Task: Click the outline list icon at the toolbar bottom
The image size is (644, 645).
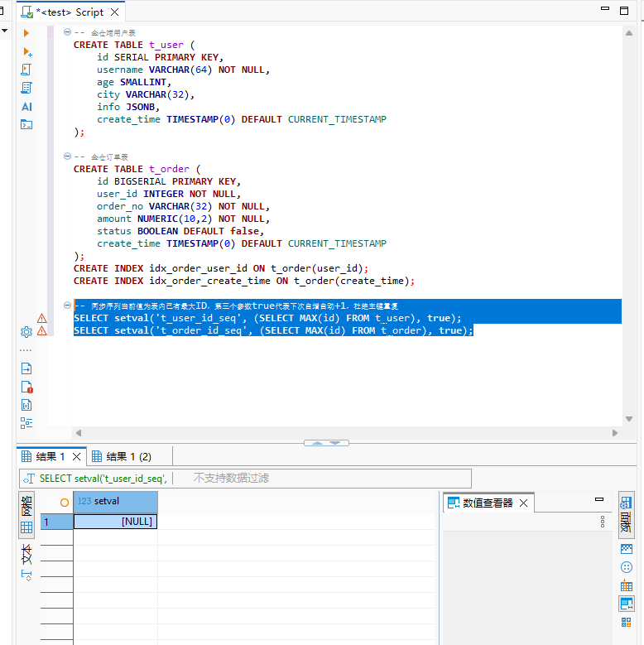Action: tap(26, 423)
